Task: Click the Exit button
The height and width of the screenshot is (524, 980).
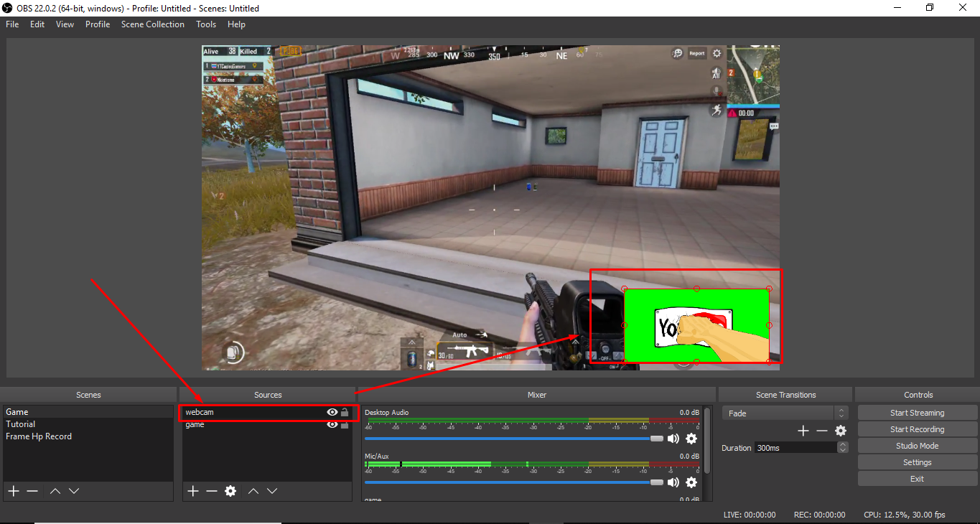Action: [x=918, y=479]
